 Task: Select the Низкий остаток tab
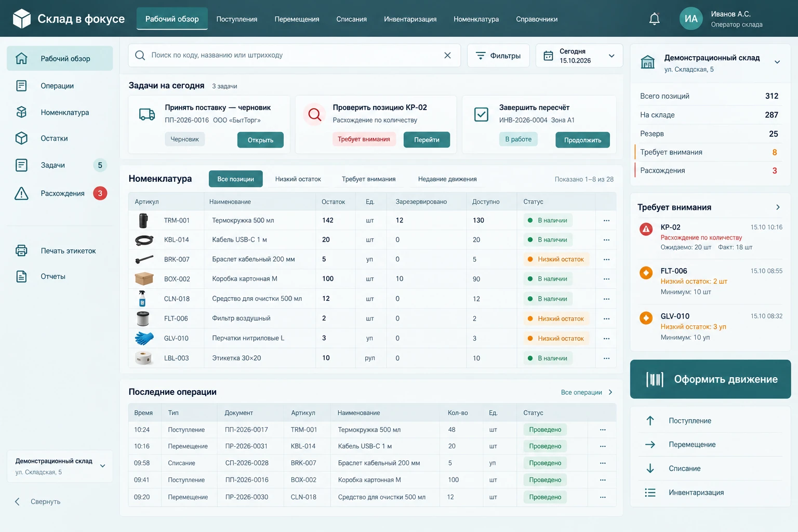tap(298, 179)
